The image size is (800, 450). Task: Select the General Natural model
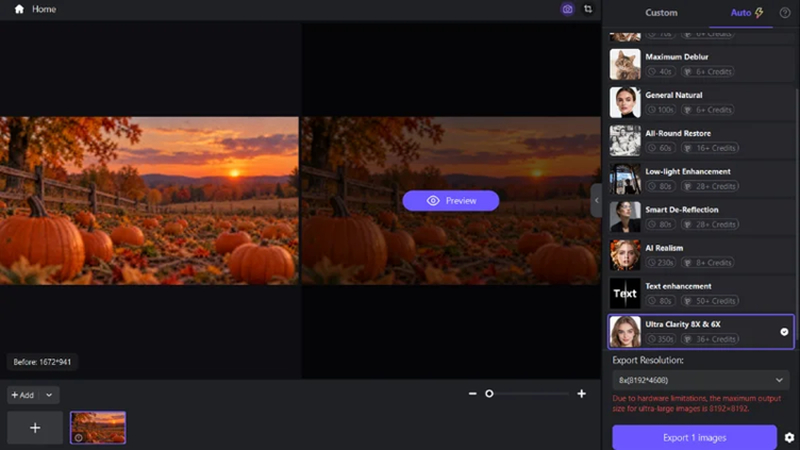701,103
